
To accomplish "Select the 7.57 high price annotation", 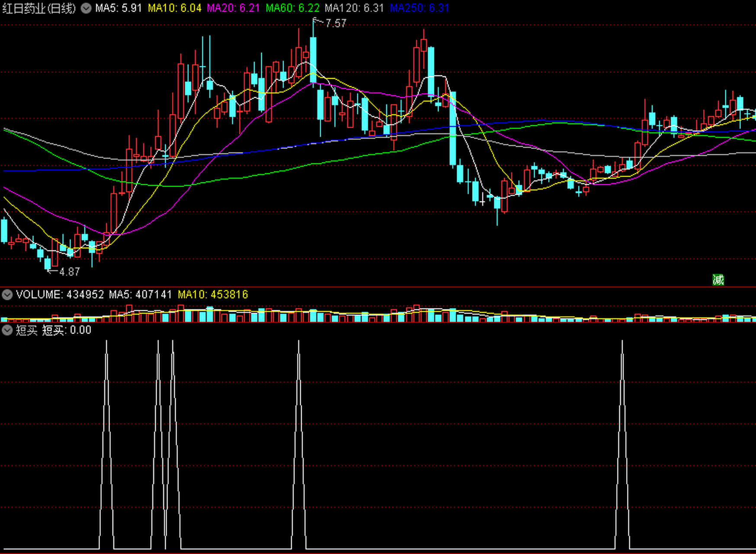I will tap(336, 23).
